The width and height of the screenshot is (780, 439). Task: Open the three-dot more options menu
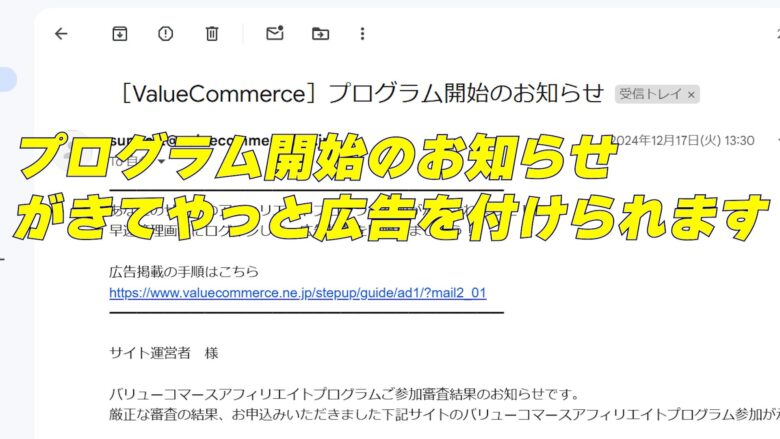(x=362, y=34)
